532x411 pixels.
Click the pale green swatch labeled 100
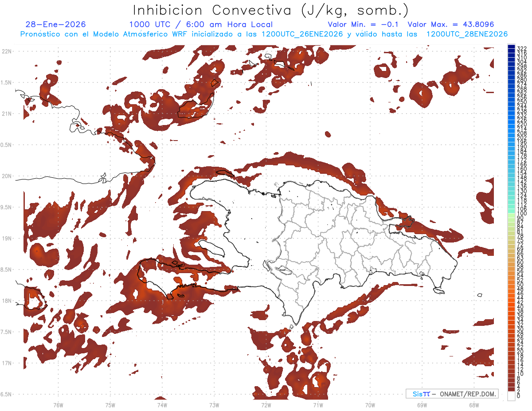511,215
